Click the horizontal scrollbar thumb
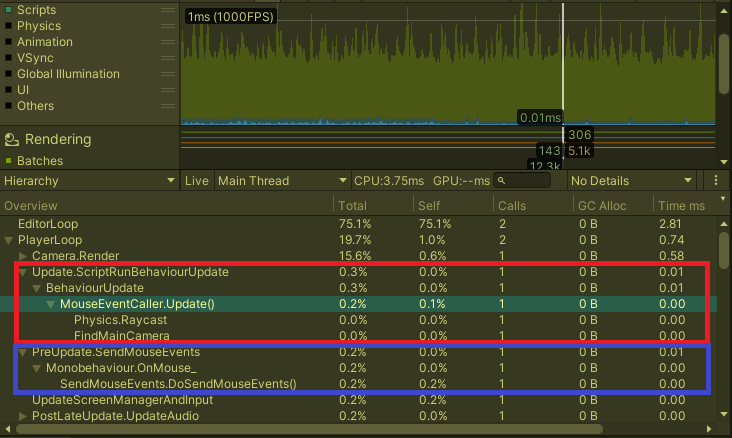732x438 pixels. 309,429
